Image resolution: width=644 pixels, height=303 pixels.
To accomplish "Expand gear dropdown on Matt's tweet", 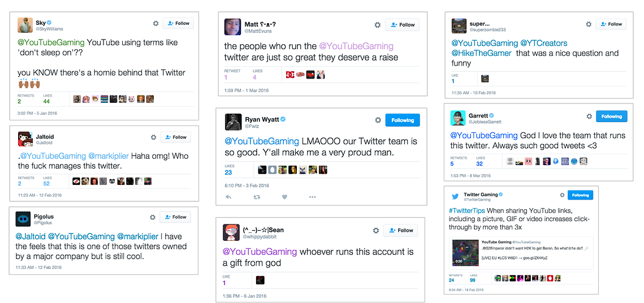I will [x=378, y=25].
